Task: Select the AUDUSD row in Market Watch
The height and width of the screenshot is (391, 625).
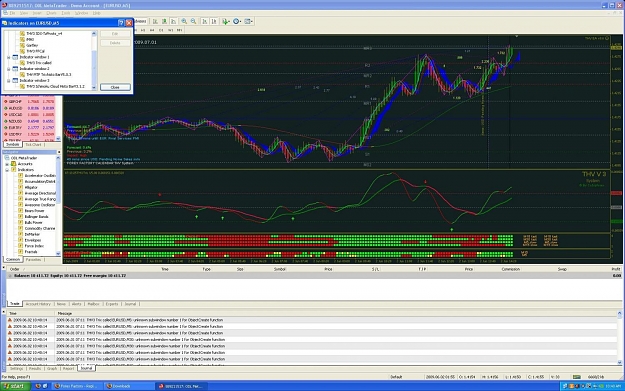Action: coord(30,108)
